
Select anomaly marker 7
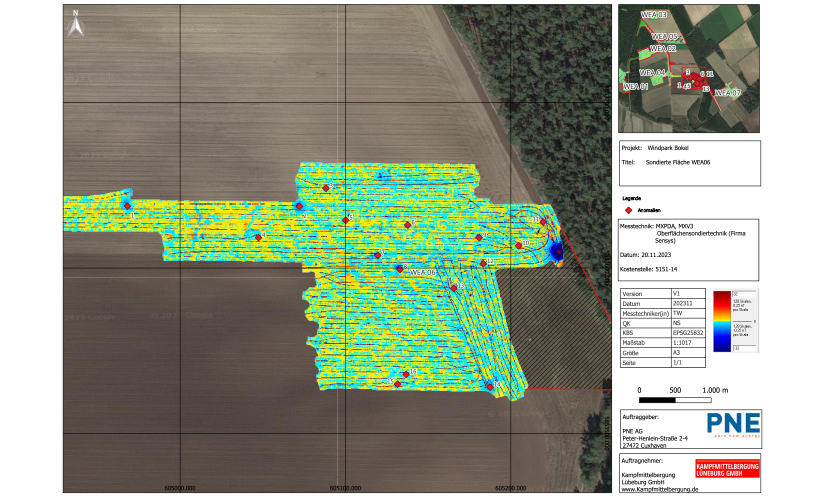(x=377, y=255)
